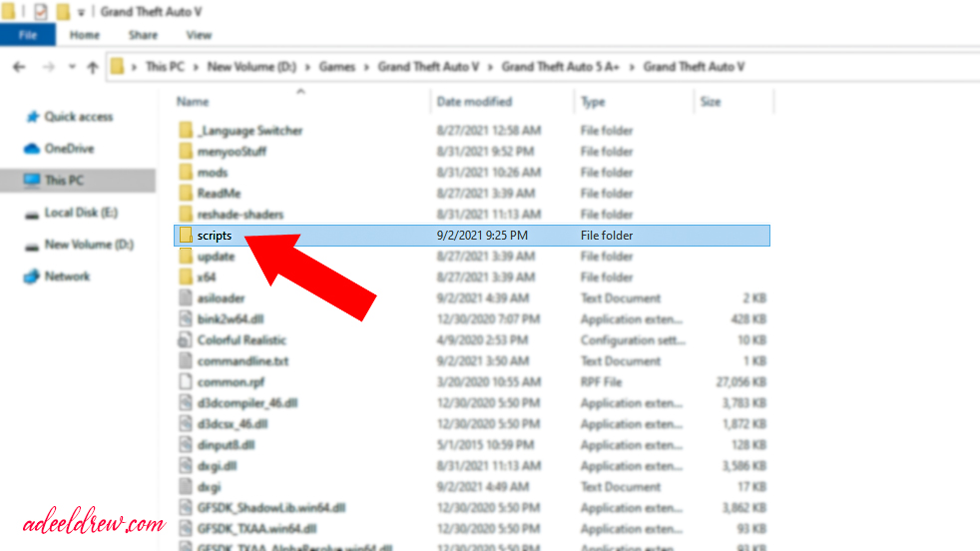Expand chevron after Games in breadcrumb

(366, 67)
